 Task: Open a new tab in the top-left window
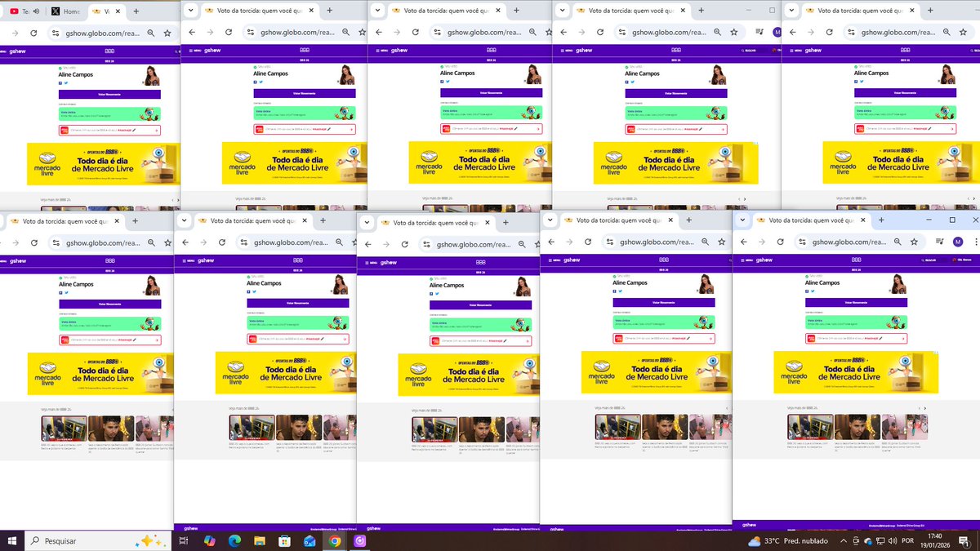point(136,11)
